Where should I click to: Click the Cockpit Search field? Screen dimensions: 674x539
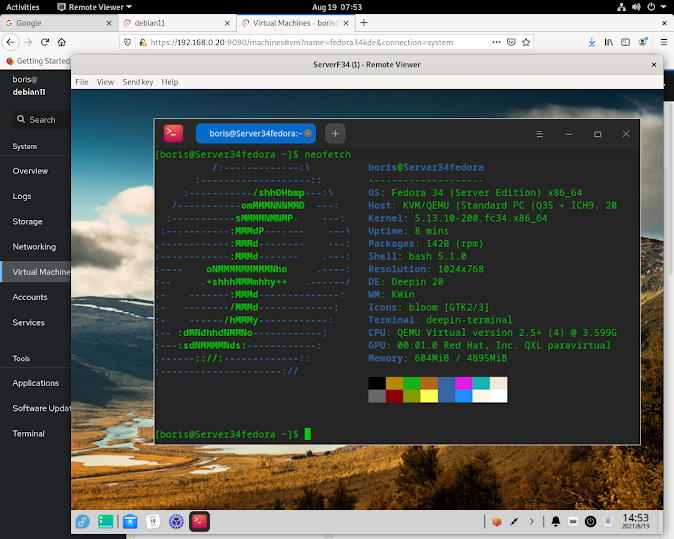tap(42, 119)
